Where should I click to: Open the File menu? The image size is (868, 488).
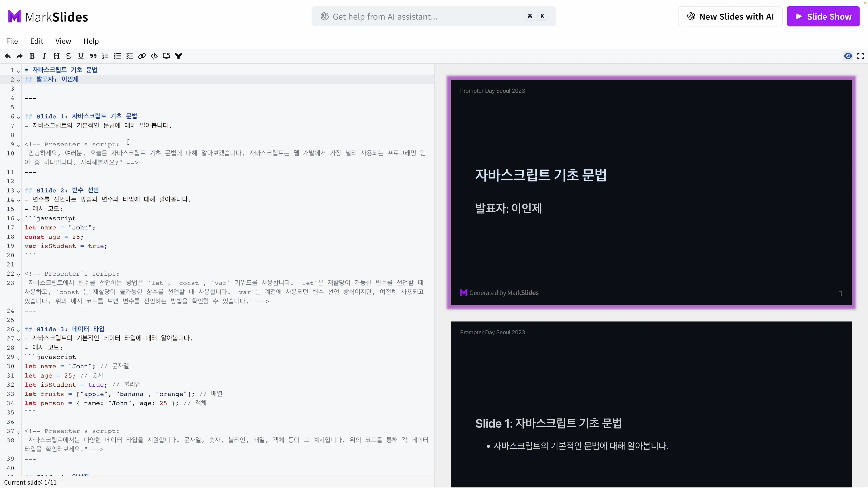[12, 41]
